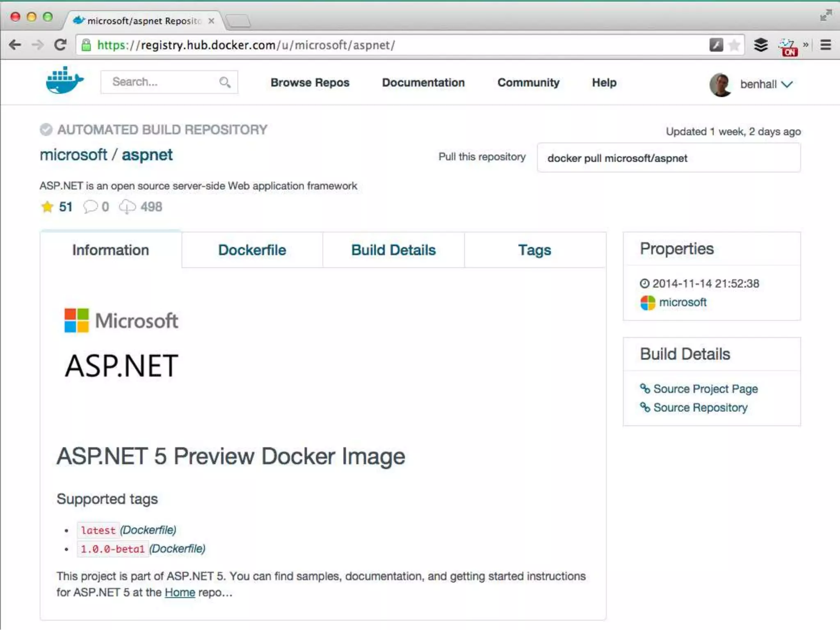Image resolution: width=840 pixels, height=630 pixels.
Task: Open the Dockerfile link for latest tag
Action: (x=148, y=530)
